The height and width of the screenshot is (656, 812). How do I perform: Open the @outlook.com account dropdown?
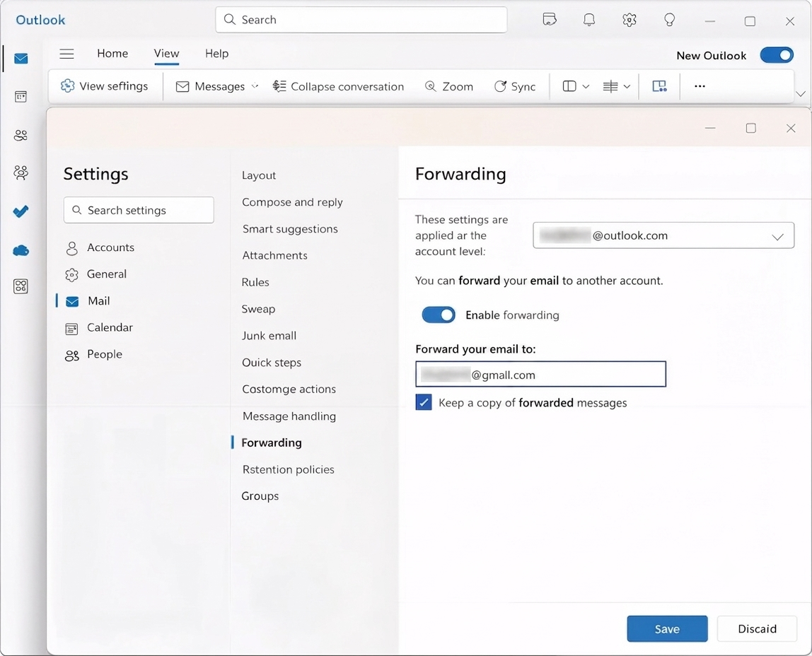tap(663, 235)
